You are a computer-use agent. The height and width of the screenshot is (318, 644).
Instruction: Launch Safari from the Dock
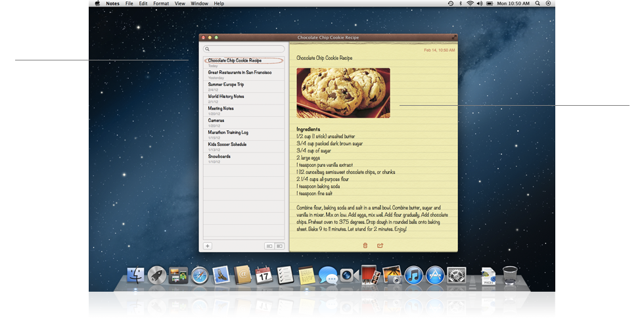click(x=199, y=275)
